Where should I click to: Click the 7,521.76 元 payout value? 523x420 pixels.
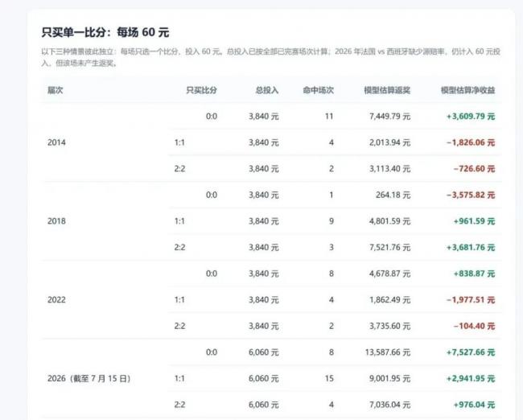pos(389,248)
